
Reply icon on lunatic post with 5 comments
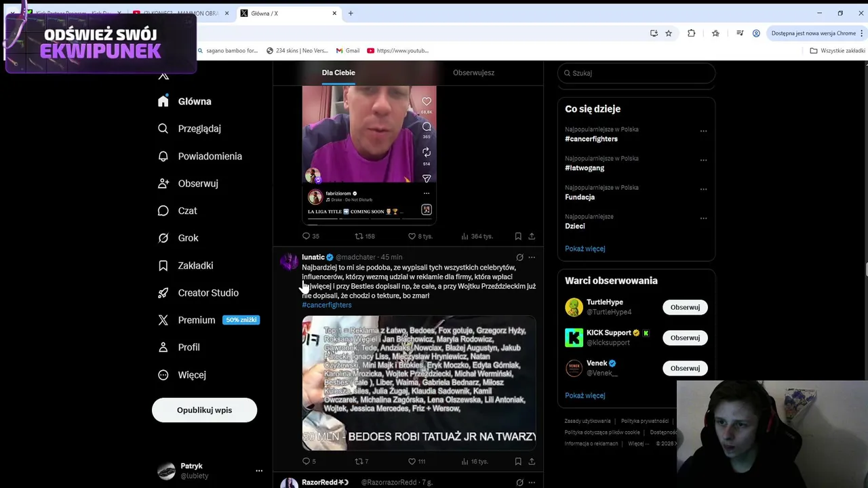point(306,461)
